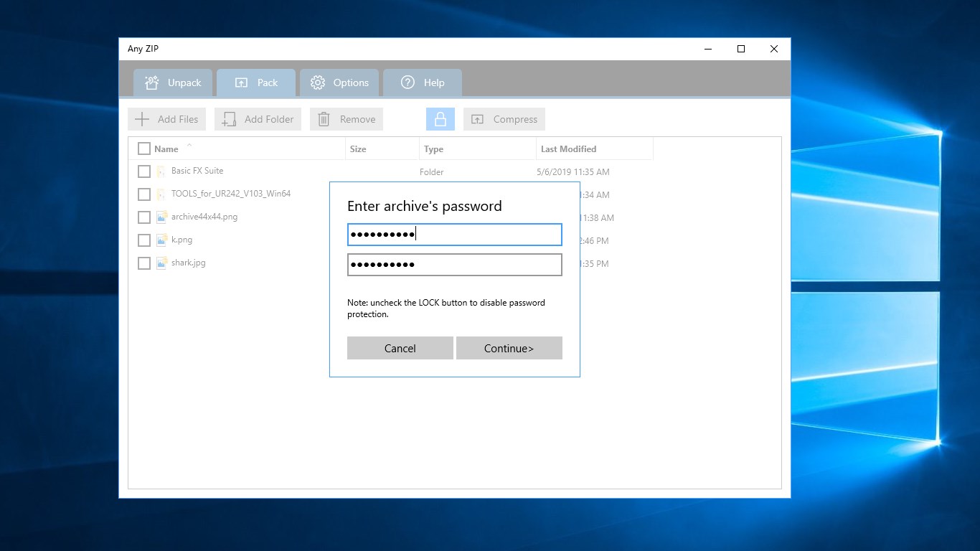This screenshot has height=551, width=980.
Task: Hit the Remove button
Action: coord(347,119)
